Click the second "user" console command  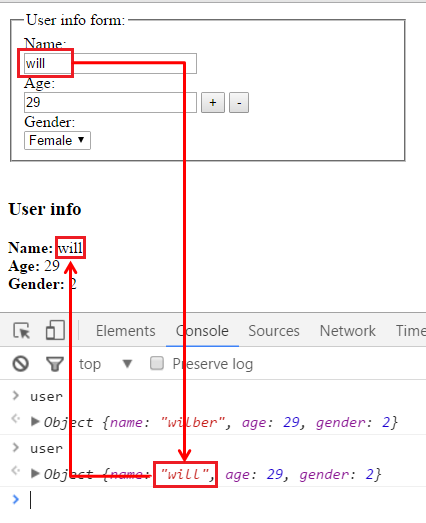tap(46, 448)
